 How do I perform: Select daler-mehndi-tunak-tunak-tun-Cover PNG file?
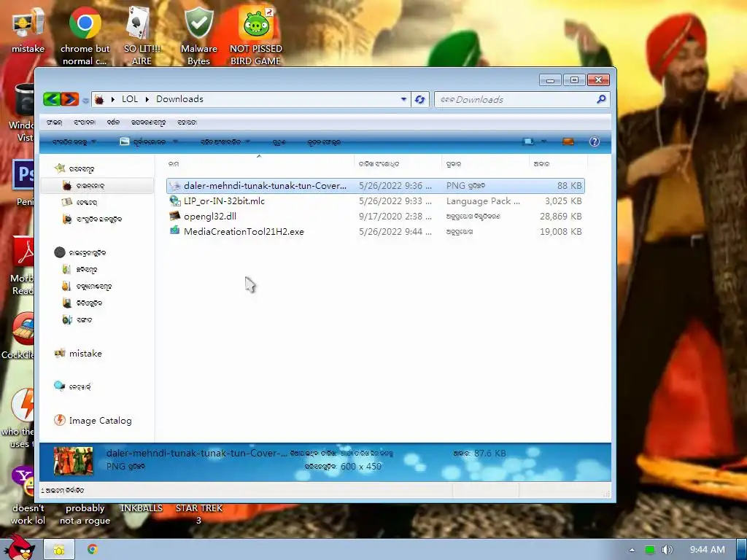[x=376, y=186]
